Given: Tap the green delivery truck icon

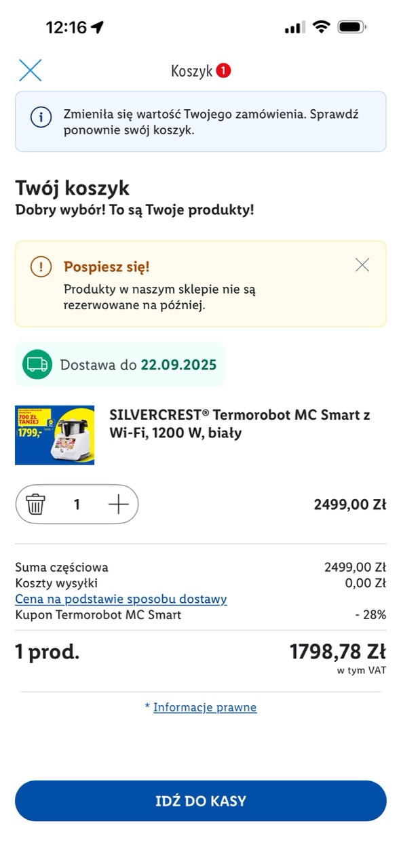Looking at the screenshot, I should pos(37,365).
